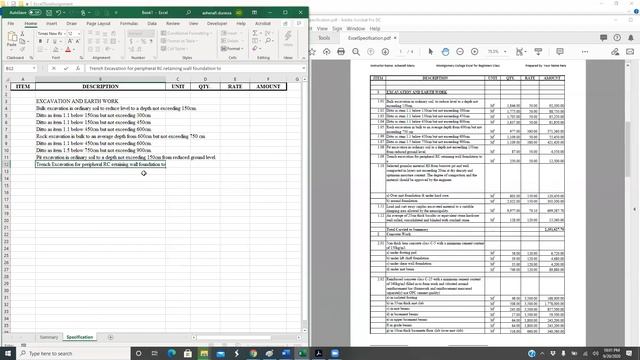This screenshot has height=360, width=640.
Task: Click Find & Select magnifier in Editing group
Action: pos(268,41)
